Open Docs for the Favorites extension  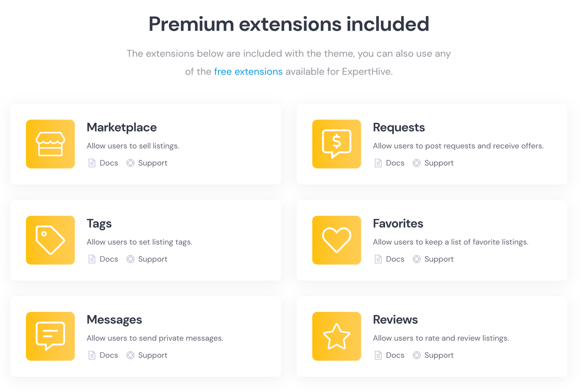(389, 259)
